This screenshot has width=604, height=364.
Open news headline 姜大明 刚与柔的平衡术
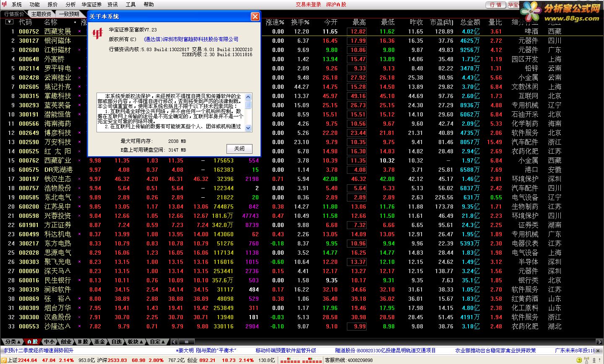pos(207,350)
